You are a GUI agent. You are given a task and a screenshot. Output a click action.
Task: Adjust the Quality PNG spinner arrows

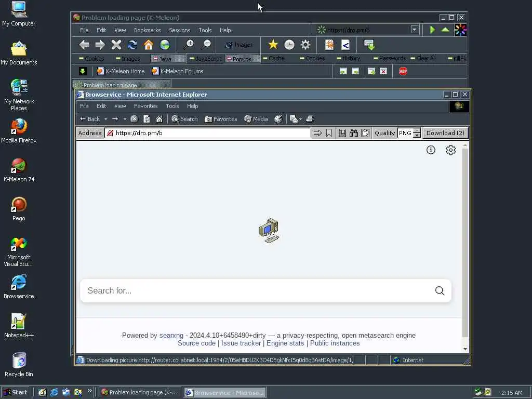(x=417, y=133)
